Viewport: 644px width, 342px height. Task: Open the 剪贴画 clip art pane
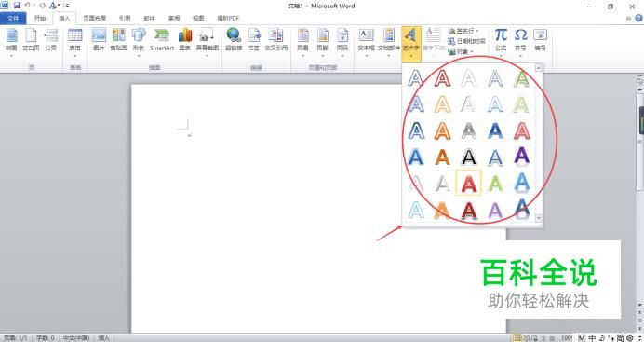point(119,40)
